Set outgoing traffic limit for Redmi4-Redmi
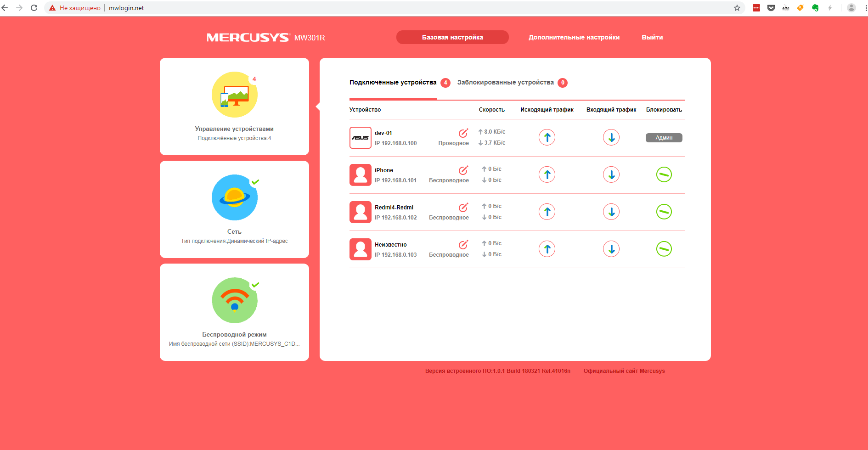This screenshot has height=450, width=868. pyautogui.click(x=547, y=212)
